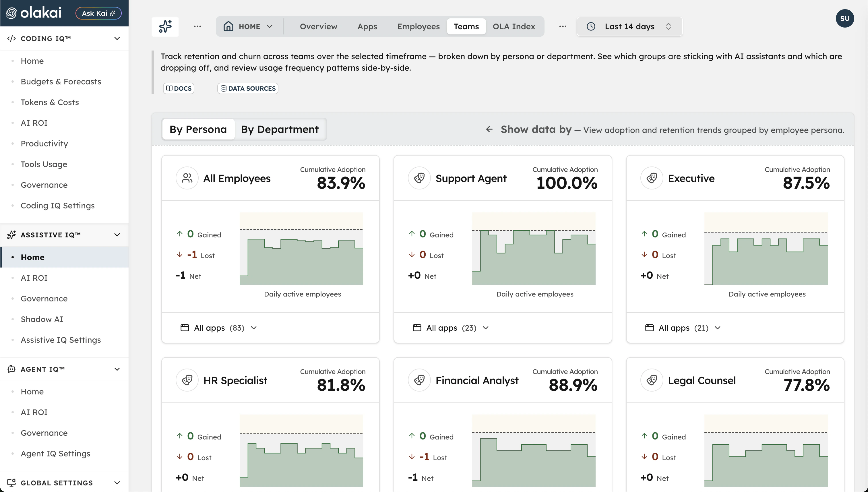Open Budgets & Forecasts in sidebar
Viewport: 868px width, 492px height.
[x=61, y=82]
